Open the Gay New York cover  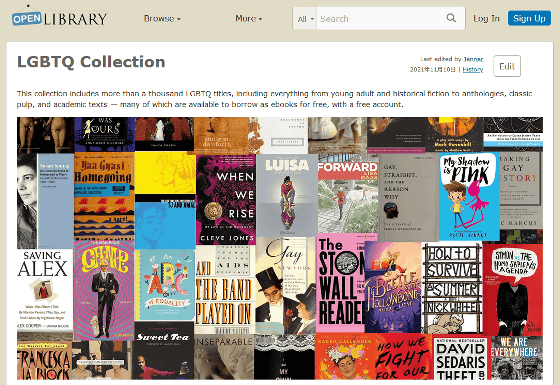click(286, 285)
